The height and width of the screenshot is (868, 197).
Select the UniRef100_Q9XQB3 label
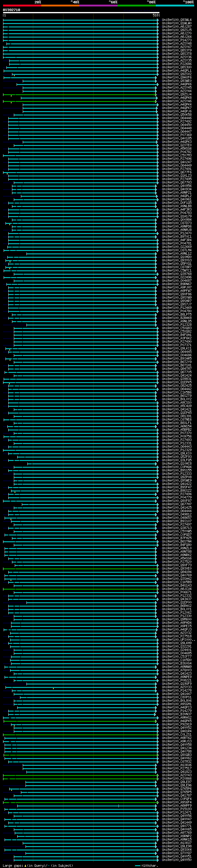click(176, 755)
